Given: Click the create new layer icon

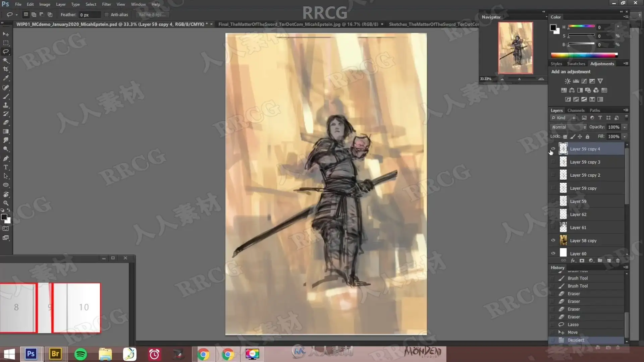Looking at the screenshot, I should click(609, 260).
